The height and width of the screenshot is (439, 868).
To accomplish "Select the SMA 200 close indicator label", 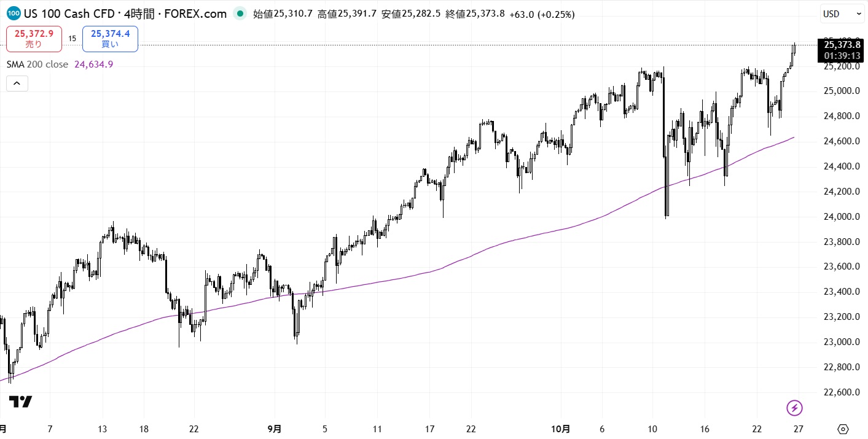I will (x=37, y=64).
